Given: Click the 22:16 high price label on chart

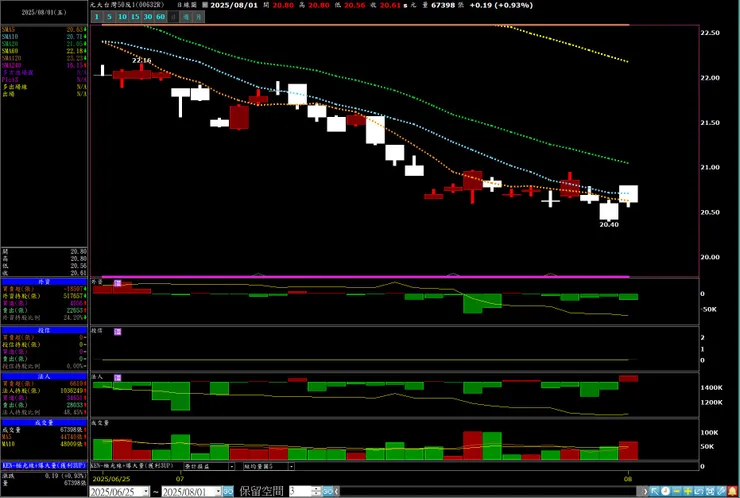Looking at the screenshot, I should tap(142, 60).
